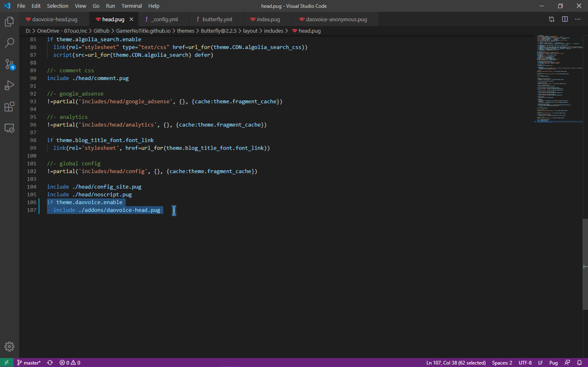
Task: Open the Remote Explorer icon
Action: tap(9, 128)
